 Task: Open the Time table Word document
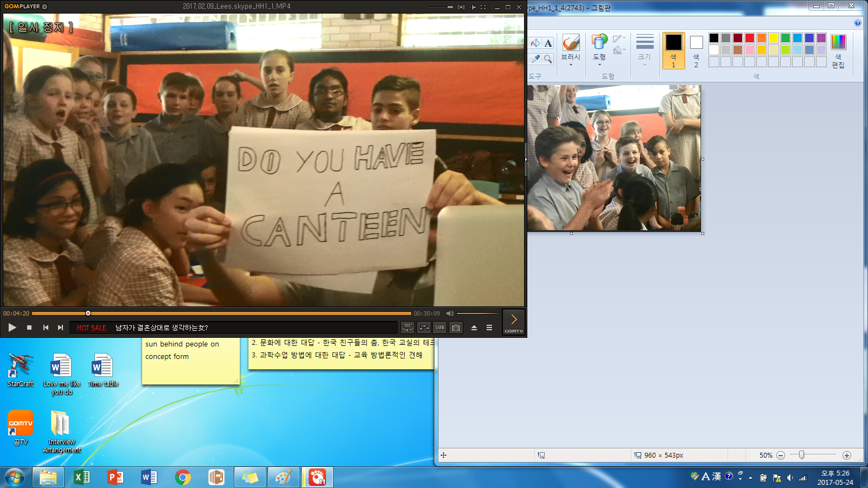[103, 370]
